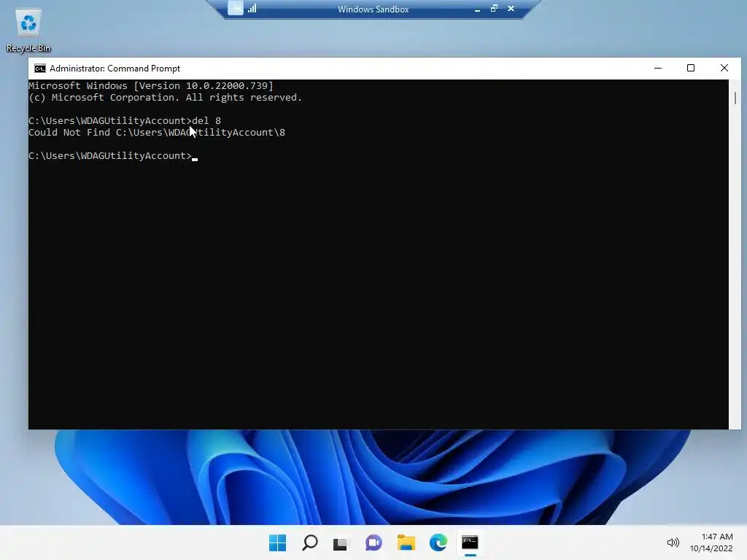Minimize the Command Prompt window
This screenshot has width=747, height=560.
(658, 68)
